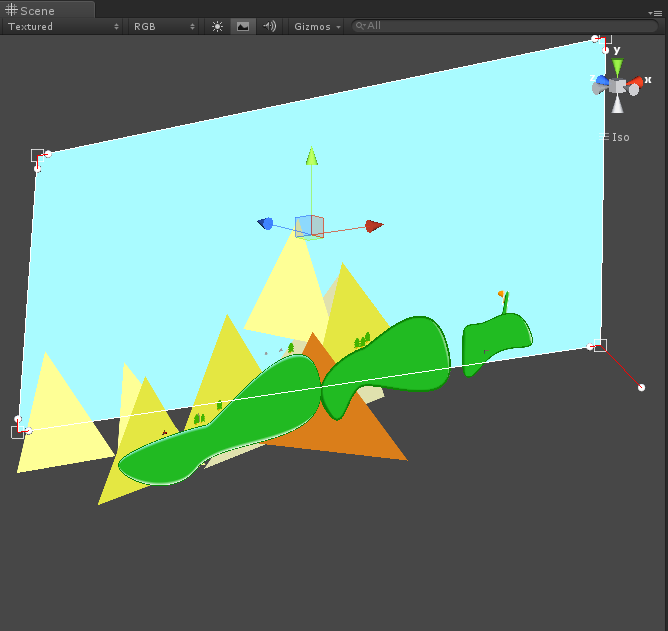
Task: Click the center cube of orientation gizmo
Action: pyautogui.click(x=617, y=86)
